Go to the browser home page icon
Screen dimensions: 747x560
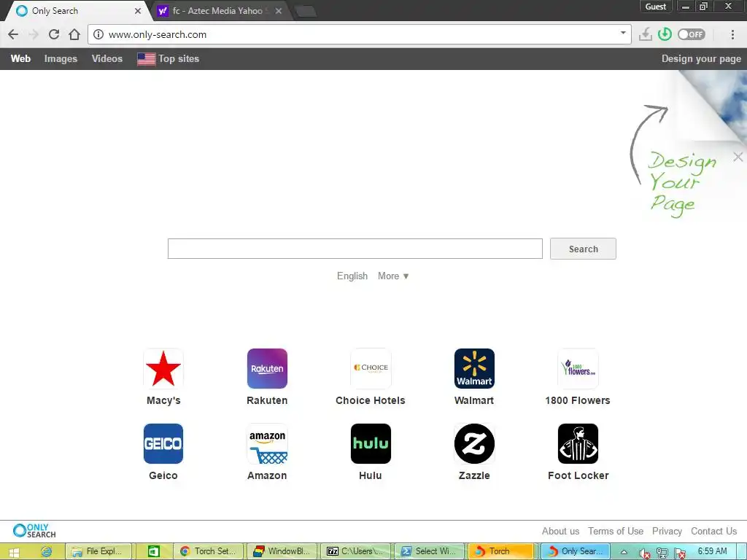74,34
